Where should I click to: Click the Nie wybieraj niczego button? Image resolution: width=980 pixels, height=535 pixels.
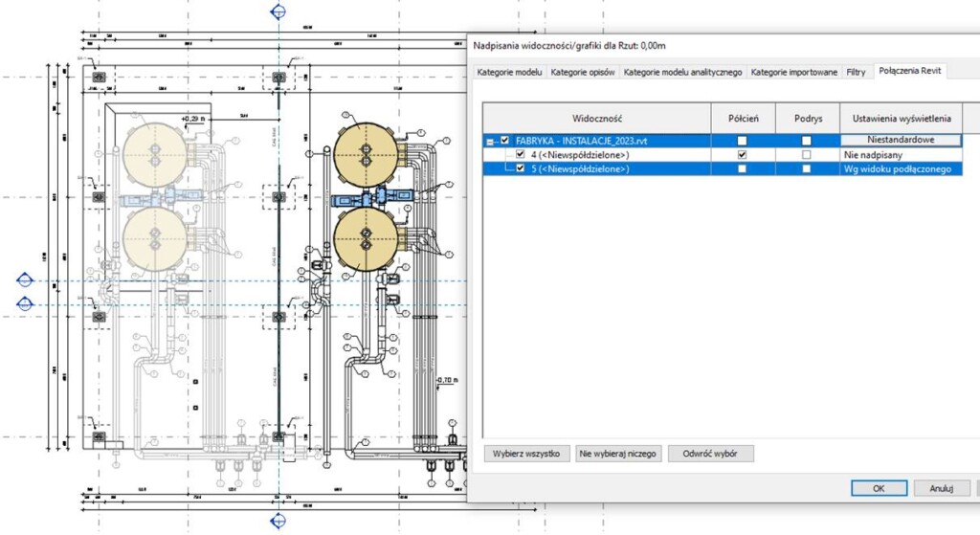click(x=617, y=454)
